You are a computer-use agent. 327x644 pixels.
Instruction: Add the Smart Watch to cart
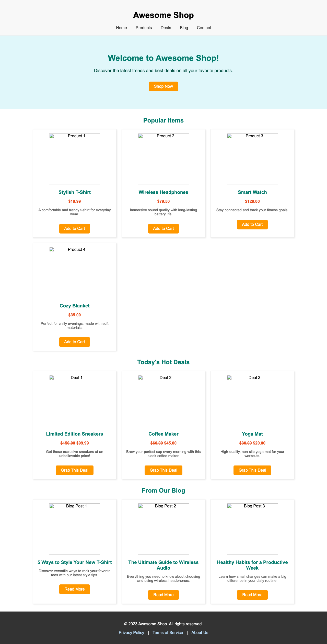tap(252, 224)
